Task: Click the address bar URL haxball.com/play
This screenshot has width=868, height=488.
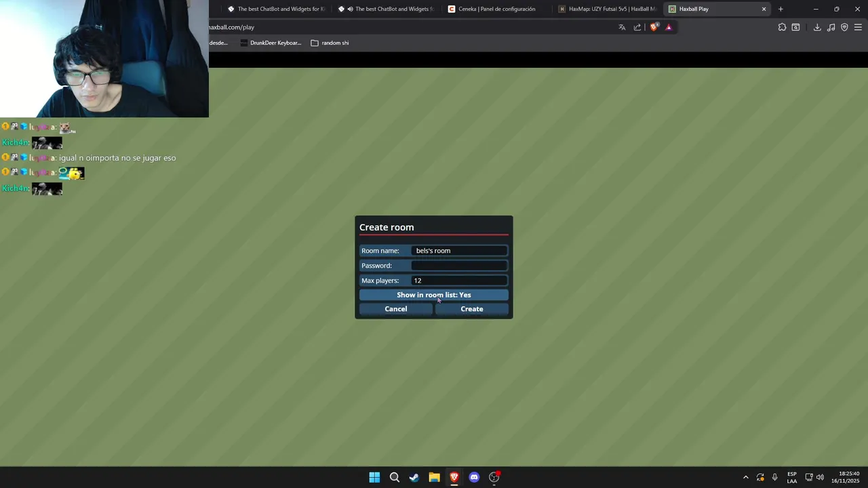Action: pos(231,27)
